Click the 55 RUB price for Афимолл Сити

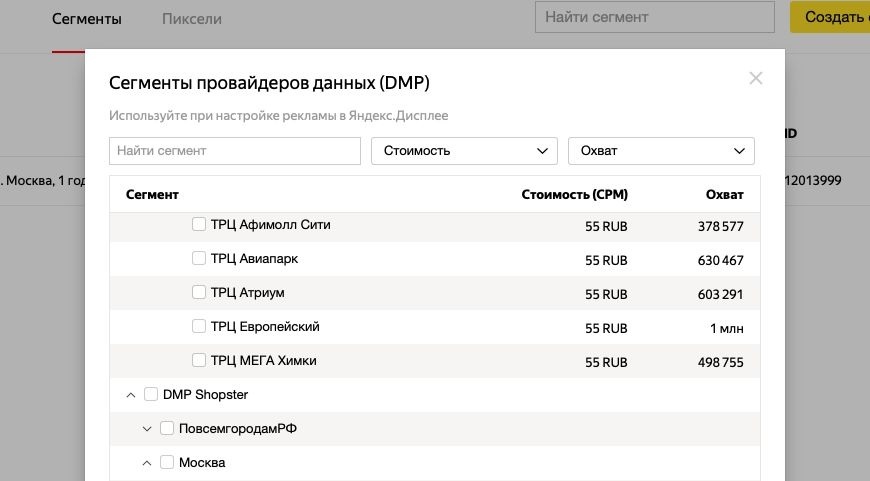pyautogui.click(x=606, y=226)
